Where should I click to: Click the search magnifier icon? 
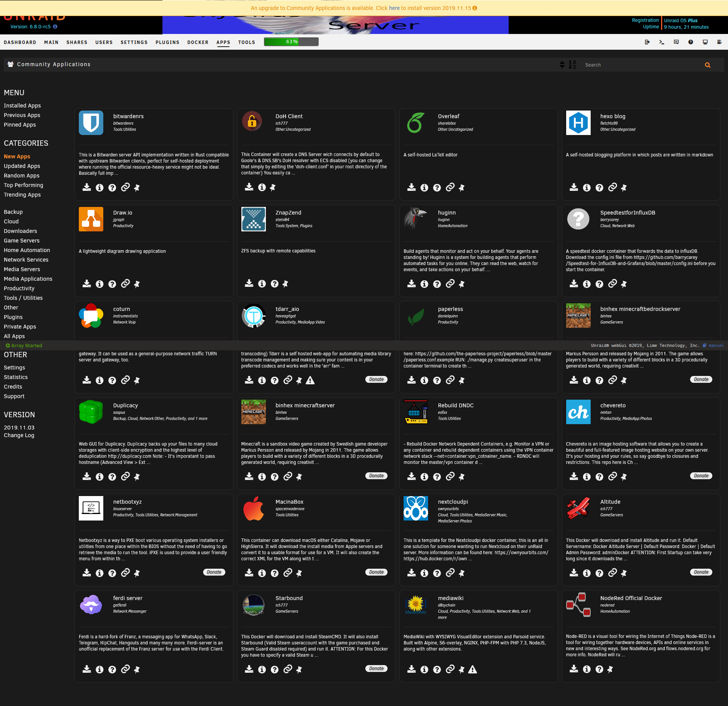(708, 65)
